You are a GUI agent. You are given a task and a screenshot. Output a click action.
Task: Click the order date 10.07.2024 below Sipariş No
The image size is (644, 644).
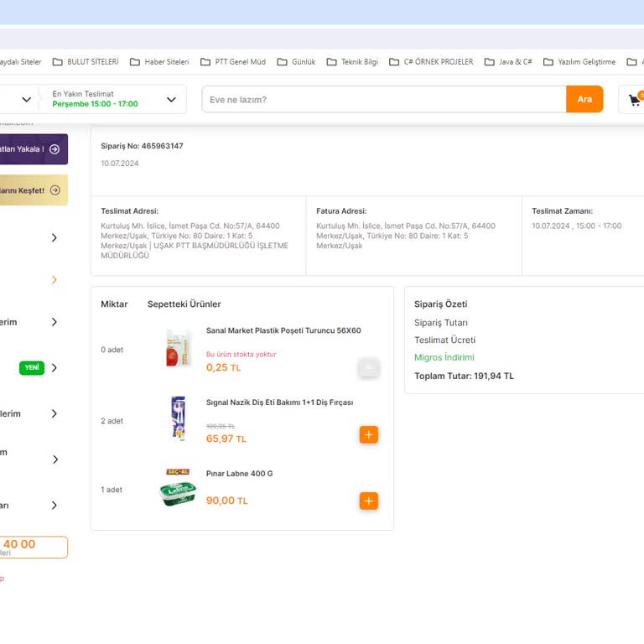point(120,164)
